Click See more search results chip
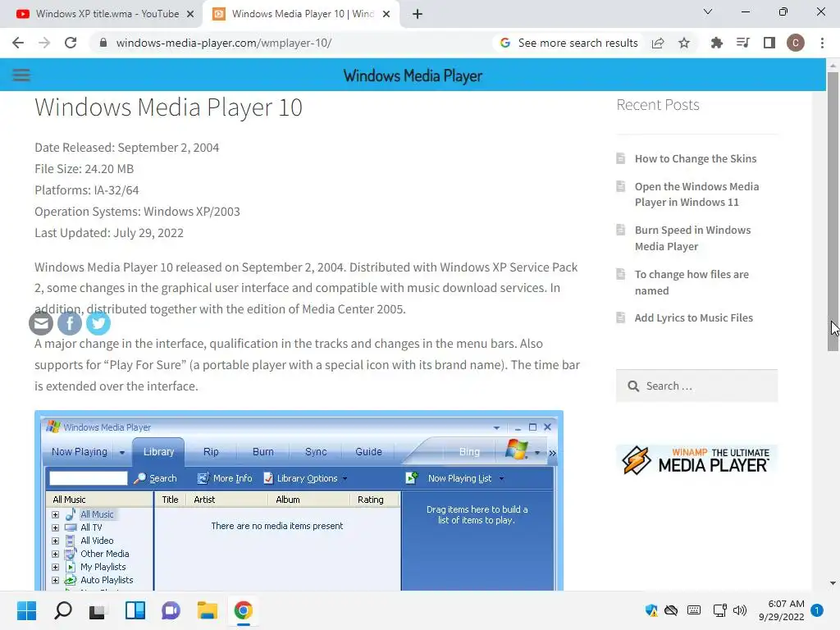Image resolution: width=840 pixels, height=630 pixels. (x=569, y=43)
